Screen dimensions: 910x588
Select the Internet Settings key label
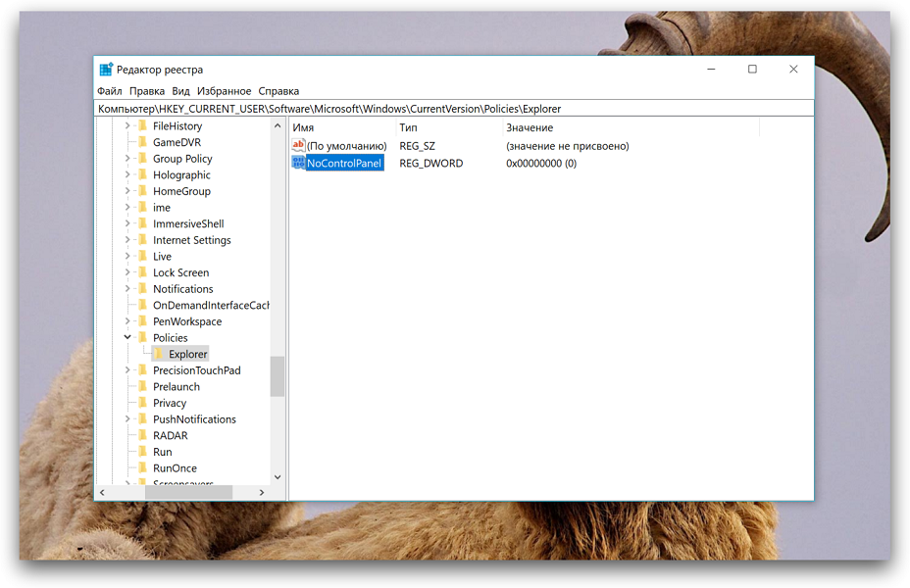coord(191,240)
